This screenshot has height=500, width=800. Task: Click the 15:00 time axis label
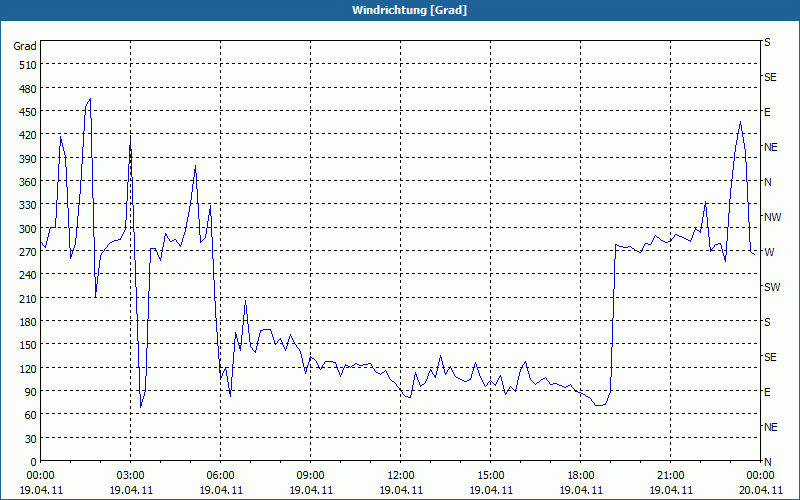490,476
